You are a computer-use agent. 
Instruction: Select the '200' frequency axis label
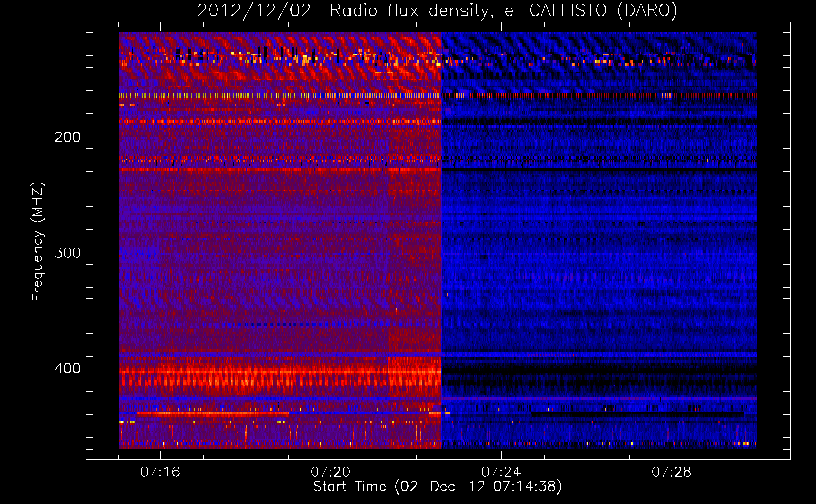[68, 137]
